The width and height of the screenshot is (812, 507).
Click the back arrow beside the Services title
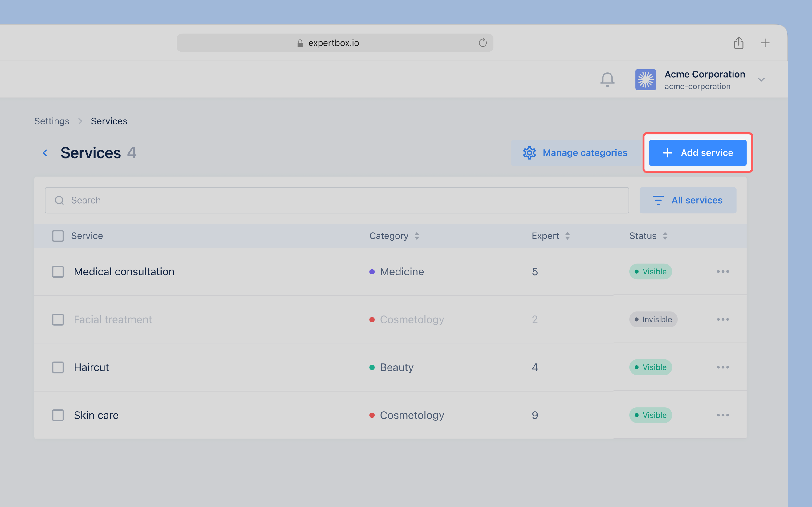pyautogui.click(x=45, y=153)
